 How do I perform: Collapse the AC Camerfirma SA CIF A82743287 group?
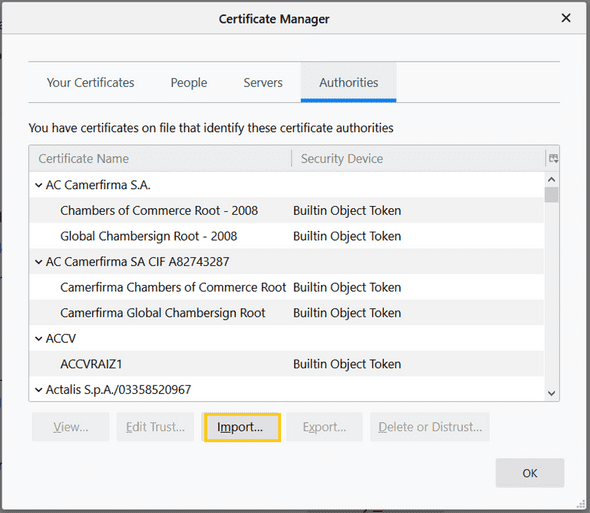38,262
